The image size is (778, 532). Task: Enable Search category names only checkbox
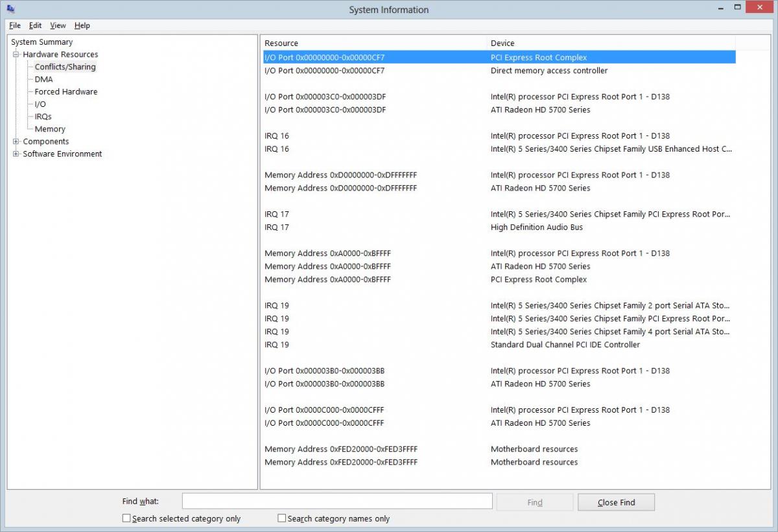282,518
